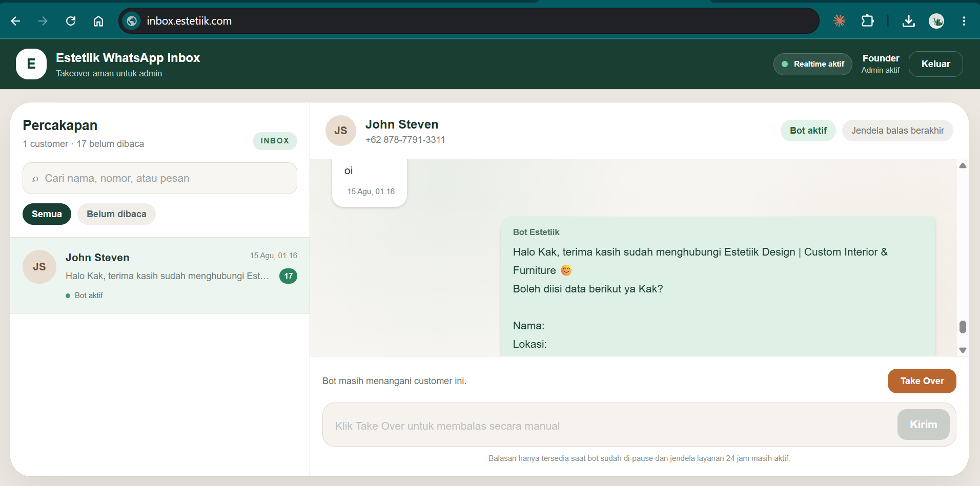The image size is (980, 486).
Task: Click the Bot Estetiik sender label
Action: [x=536, y=232]
